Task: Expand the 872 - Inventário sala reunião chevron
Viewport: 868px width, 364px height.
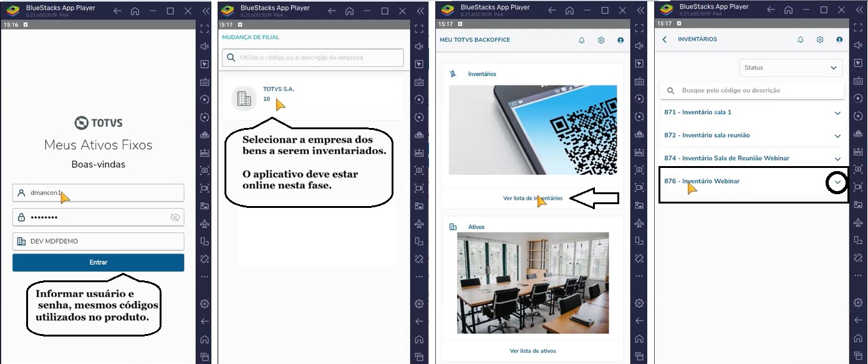Action: [837, 136]
